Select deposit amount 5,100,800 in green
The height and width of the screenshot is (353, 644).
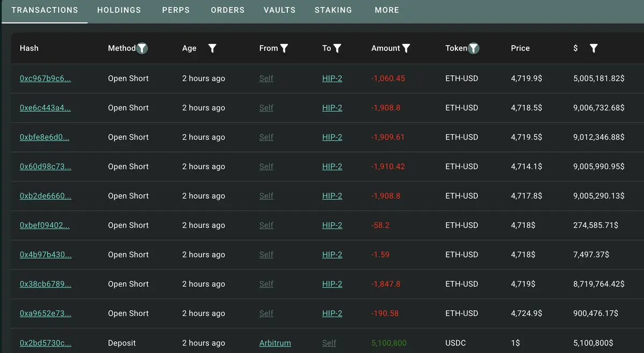(389, 343)
